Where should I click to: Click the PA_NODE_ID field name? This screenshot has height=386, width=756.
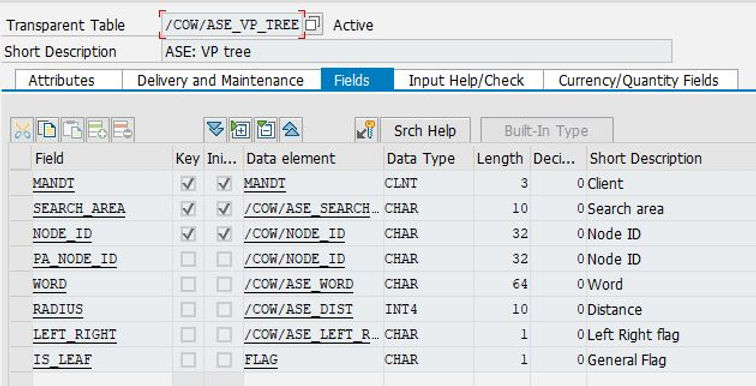(x=75, y=259)
